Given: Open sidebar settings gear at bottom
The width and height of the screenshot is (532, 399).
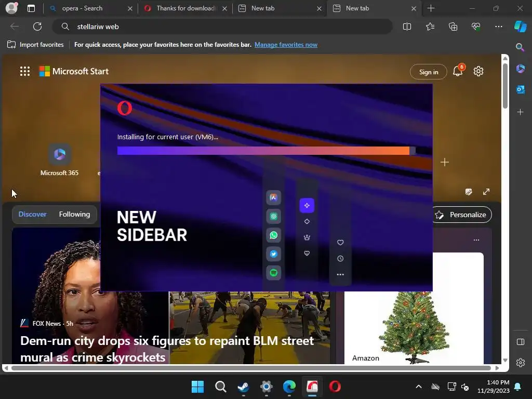Looking at the screenshot, I should 520,362.
